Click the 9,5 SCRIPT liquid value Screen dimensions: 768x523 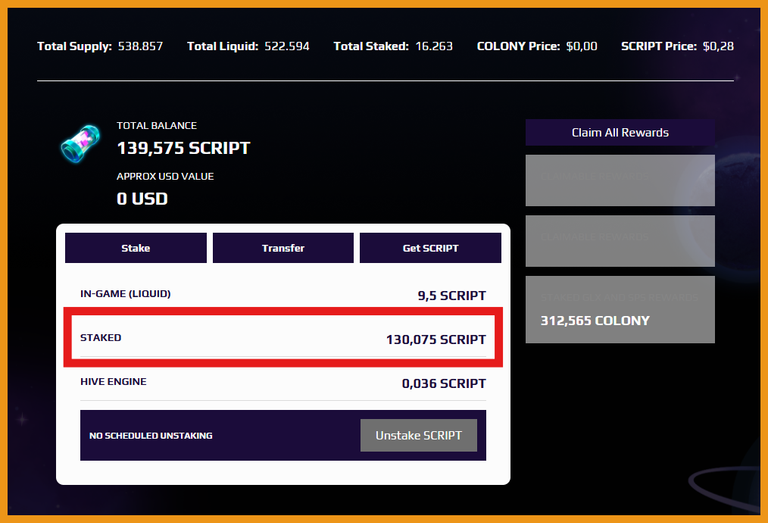(452, 296)
